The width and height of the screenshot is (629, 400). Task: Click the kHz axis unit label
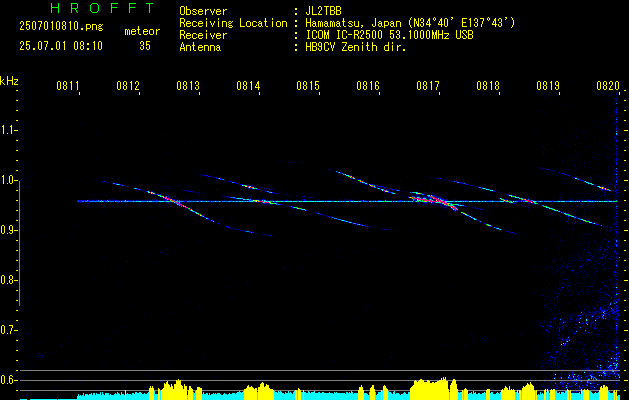point(9,81)
